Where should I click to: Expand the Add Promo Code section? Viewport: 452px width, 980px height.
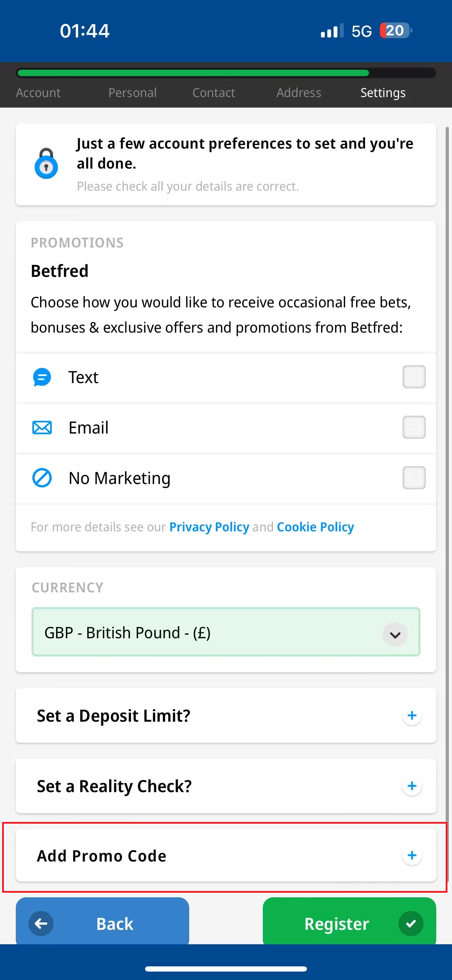pos(412,856)
